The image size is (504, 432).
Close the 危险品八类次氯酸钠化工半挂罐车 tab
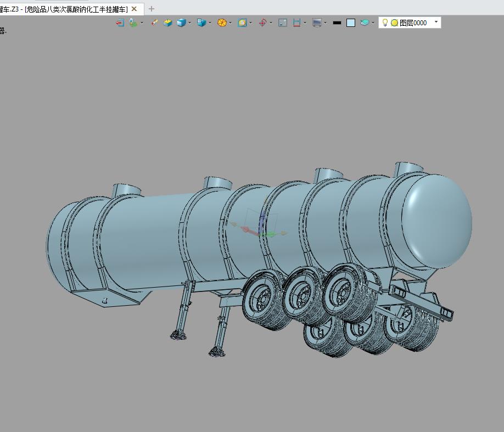click(x=135, y=9)
